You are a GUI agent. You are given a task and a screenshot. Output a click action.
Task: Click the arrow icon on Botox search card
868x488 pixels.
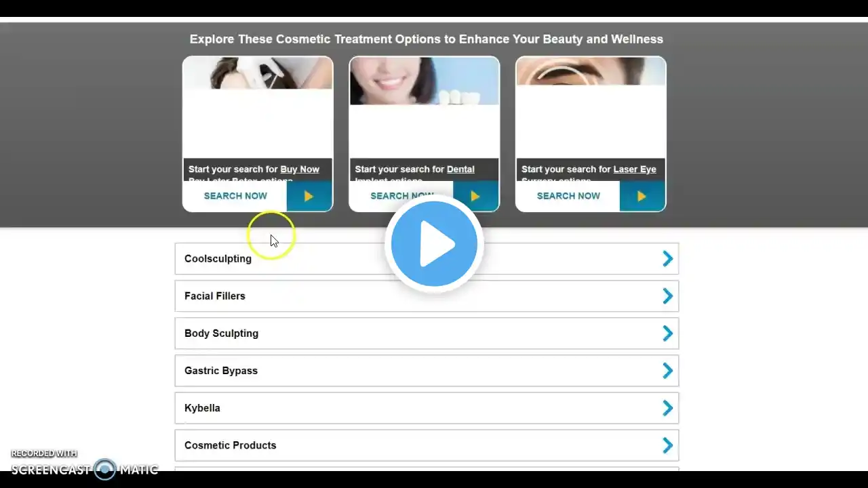click(x=309, y=196)
